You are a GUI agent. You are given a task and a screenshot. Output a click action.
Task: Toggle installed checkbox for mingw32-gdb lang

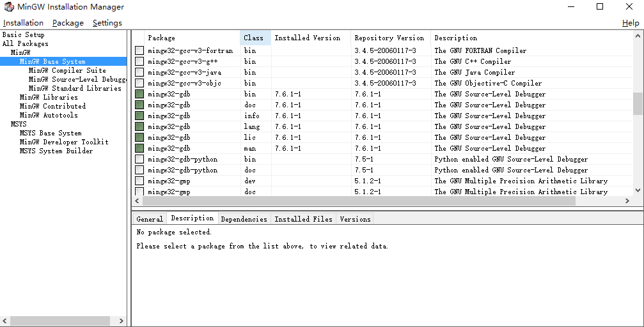139,126
